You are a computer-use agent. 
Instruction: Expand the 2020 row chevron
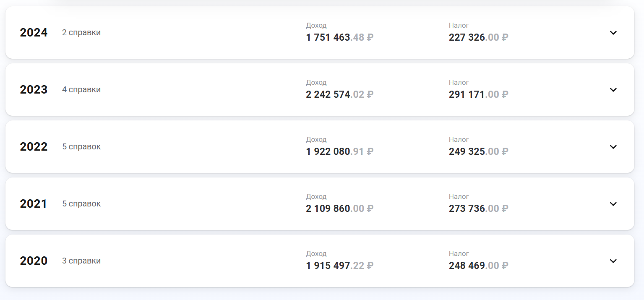613,261
